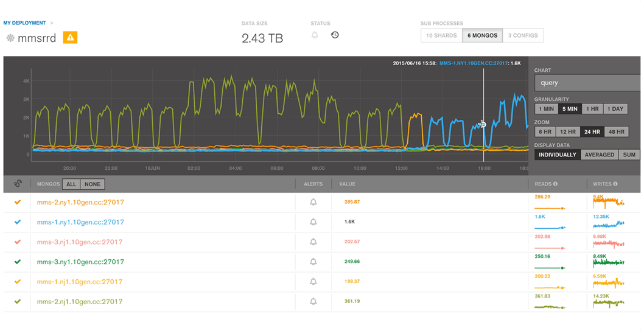
Task: Click the link icon in table header
Action: point(18,184)
